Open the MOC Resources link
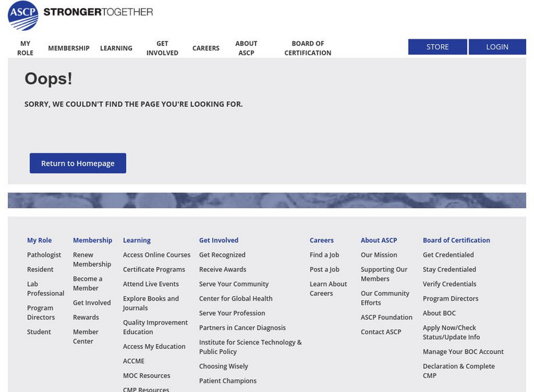Image resolution: width=534 pixels, height=392 pixels. point(146,376)
